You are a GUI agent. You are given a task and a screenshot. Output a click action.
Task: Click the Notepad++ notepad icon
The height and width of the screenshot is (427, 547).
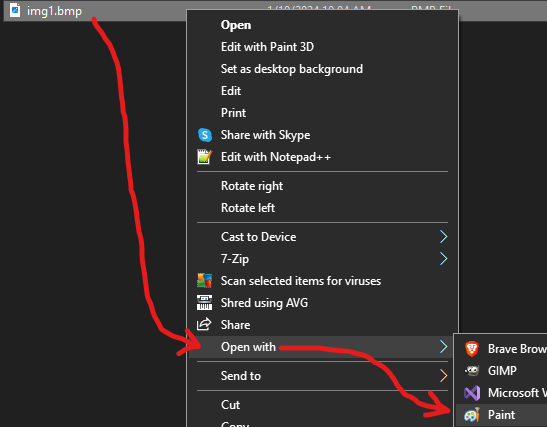click(x=205, y=157)
